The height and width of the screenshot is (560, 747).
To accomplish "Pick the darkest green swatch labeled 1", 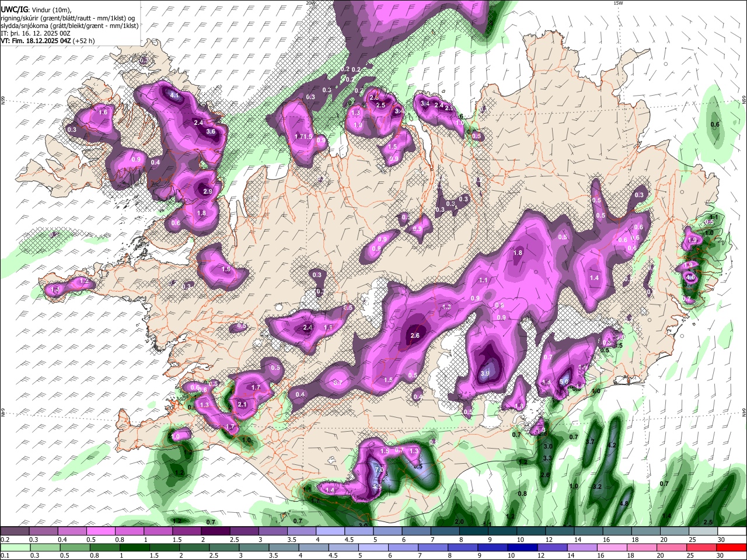I will coord(134,547).
